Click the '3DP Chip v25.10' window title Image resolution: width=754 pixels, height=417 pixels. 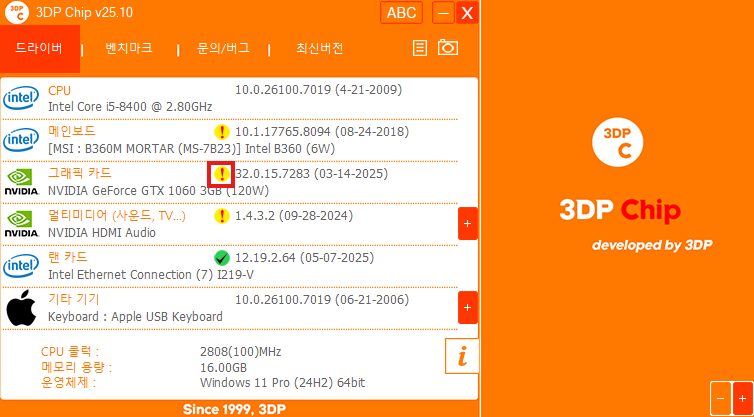point(85,13)
